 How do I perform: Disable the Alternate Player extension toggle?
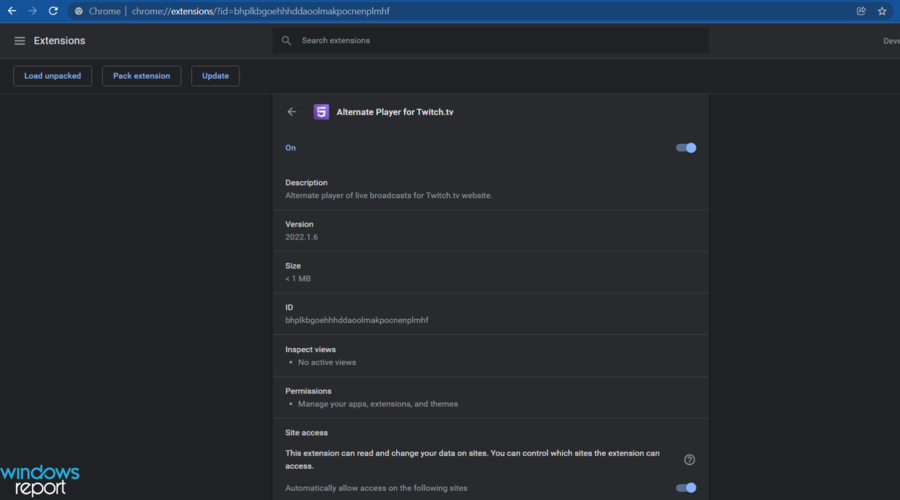(686, 148)
